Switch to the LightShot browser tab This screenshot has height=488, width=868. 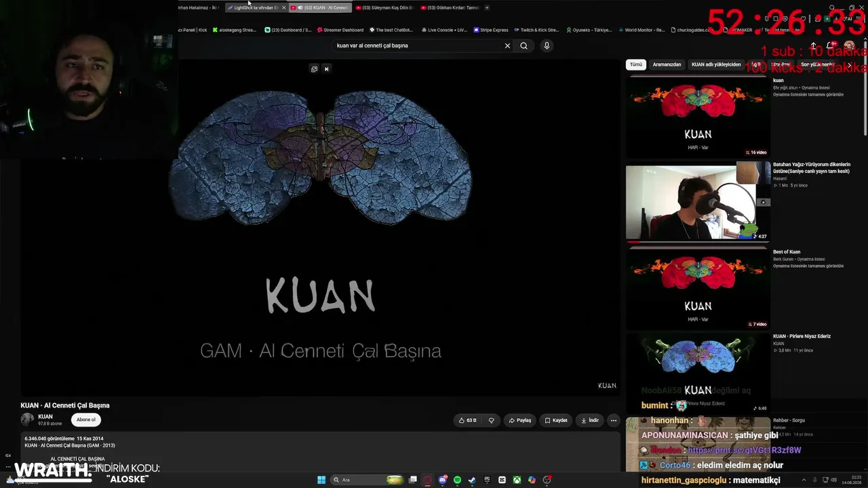[x=256, y=7]
